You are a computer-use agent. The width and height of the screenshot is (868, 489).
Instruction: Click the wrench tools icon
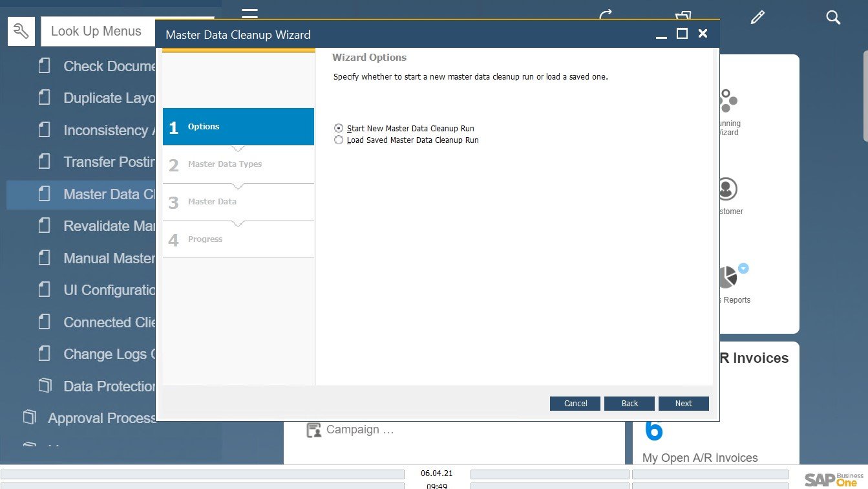21,31
